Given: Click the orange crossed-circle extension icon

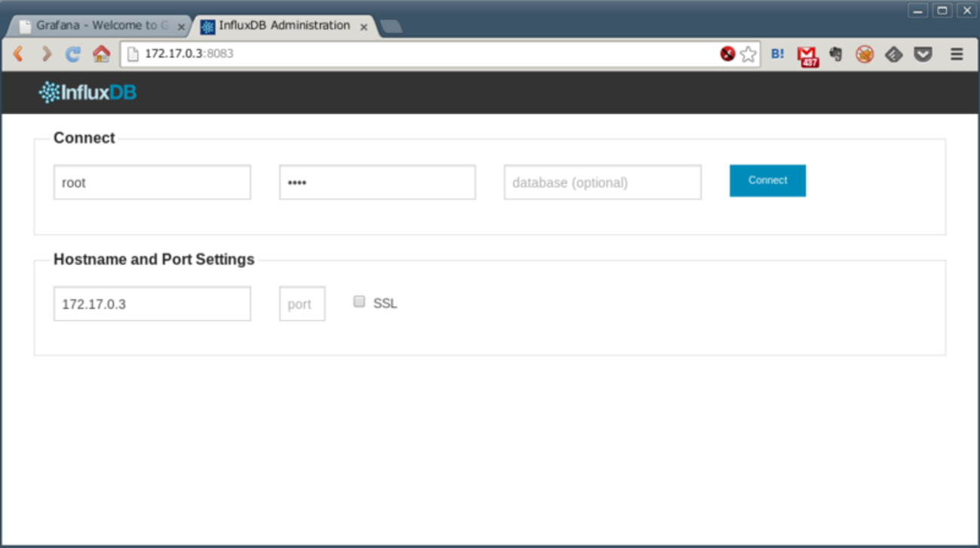Looking at the screenshot, I should [865, 54].
